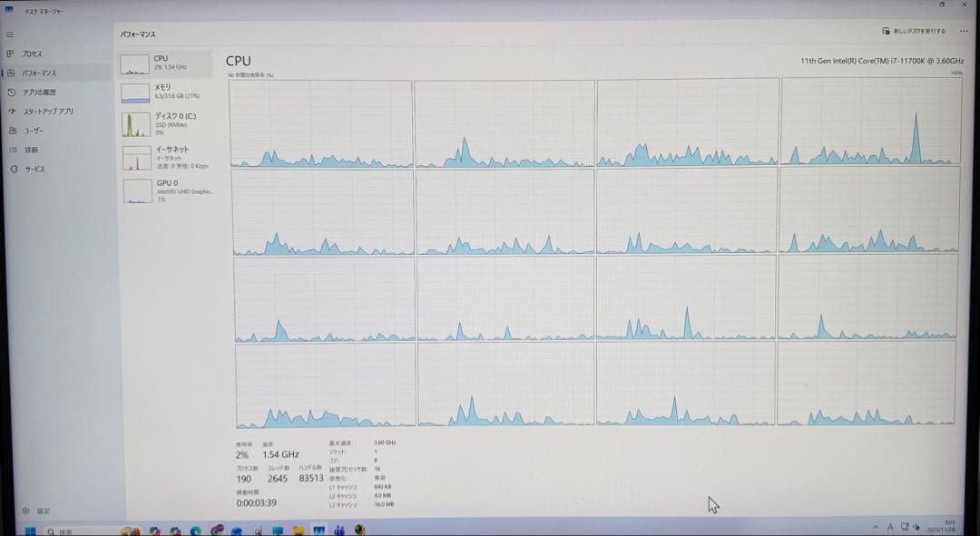Click the first logical processor graph

[321, 123]
